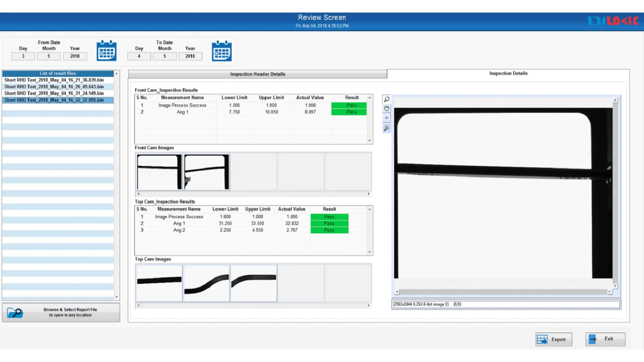Switch to Inspection Details tab
This screenshot has width=644, height=362.
(x=508, y=73)
